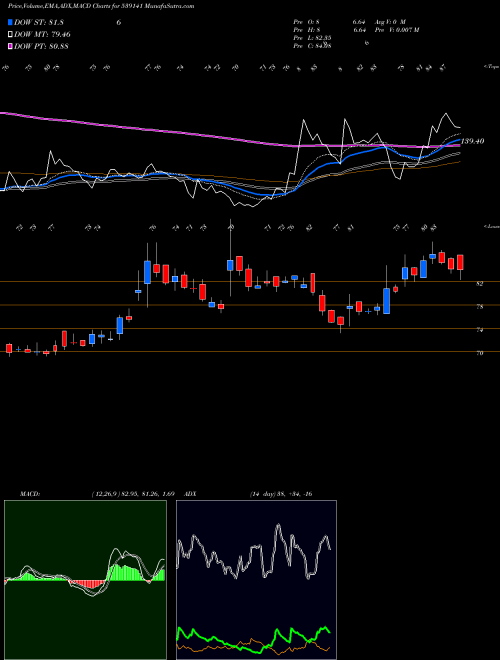
Task: Click the ADX (14 day) values text
Action: click(x=281, y=494)
